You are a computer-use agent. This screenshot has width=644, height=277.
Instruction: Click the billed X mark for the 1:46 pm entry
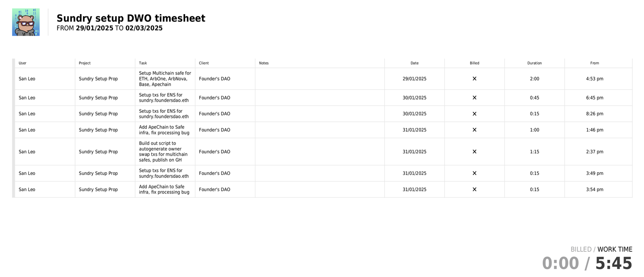pyautogui.click(x=474, y=130)
